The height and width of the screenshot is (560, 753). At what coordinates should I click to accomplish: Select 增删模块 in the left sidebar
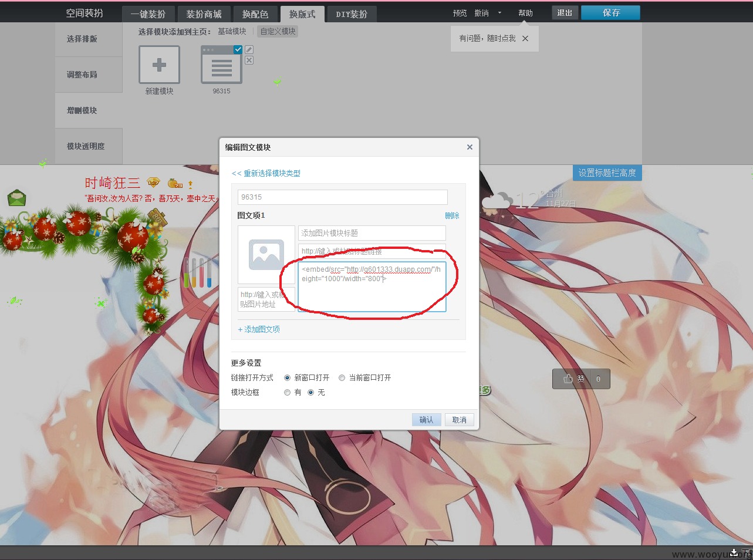click(x=89, y=110)
